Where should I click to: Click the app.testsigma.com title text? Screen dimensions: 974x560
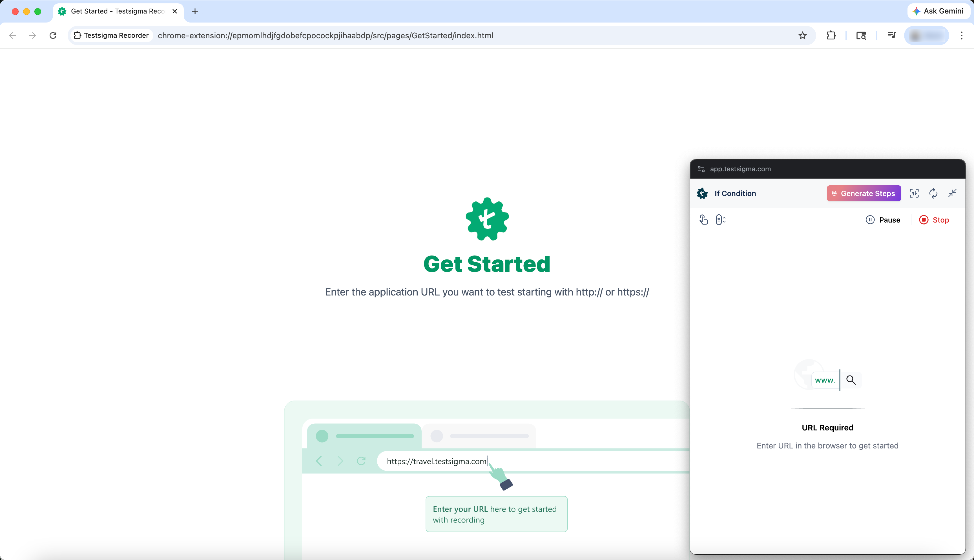740,169
